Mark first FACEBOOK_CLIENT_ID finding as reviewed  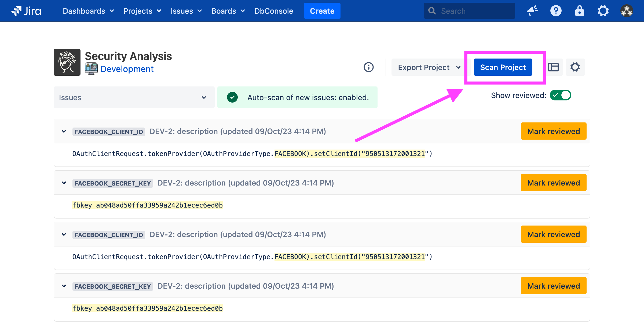pos(553,131)
